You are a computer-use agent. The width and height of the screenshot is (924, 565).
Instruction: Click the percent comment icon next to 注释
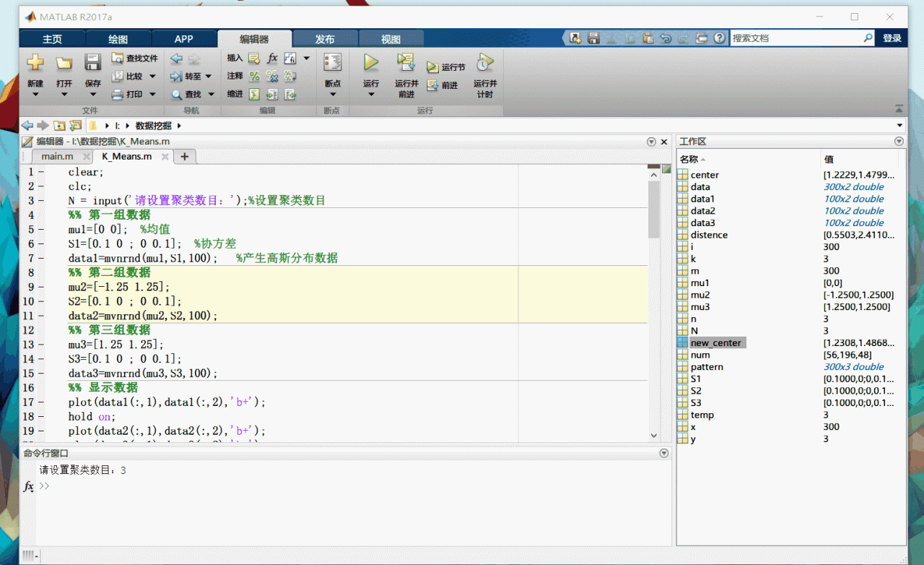point(254,76)
